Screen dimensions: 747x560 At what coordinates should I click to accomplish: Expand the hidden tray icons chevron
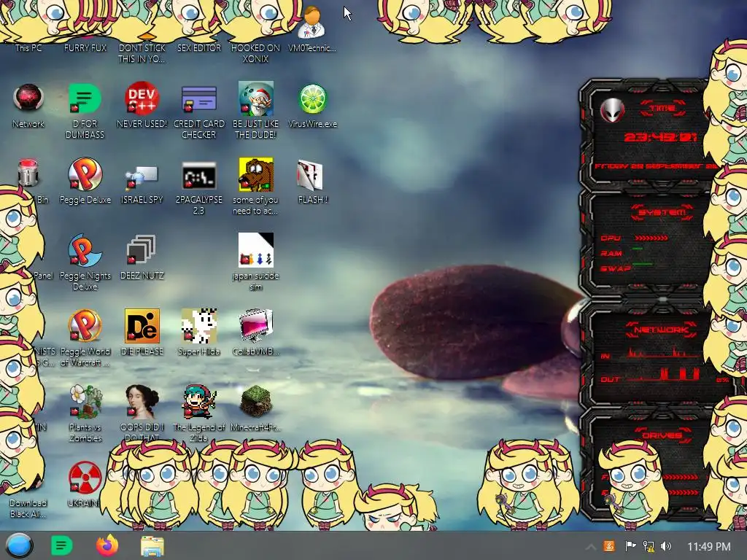(590, 547)
